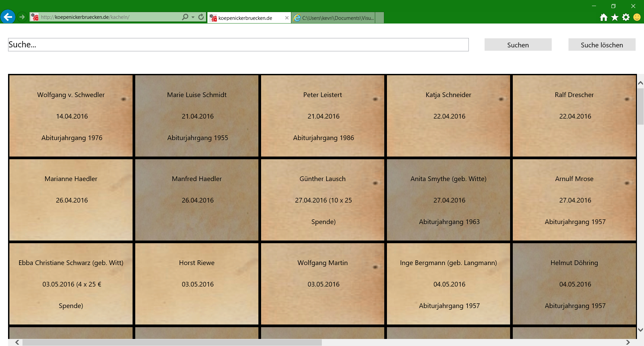644x346 pixels.
Task: Open Favorites star icon
Action: click(x=615, y=17)
